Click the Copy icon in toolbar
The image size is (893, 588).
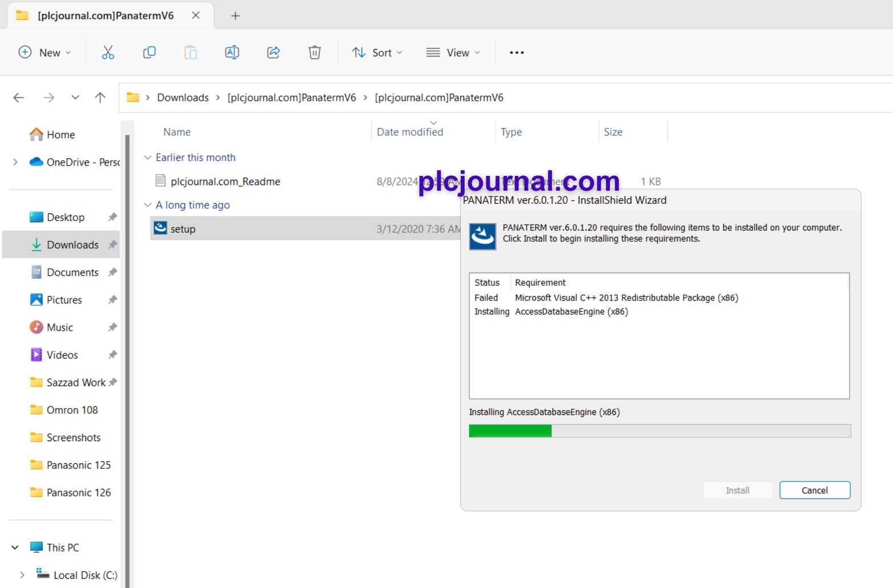pyautogui.click(x=149, y=52)
